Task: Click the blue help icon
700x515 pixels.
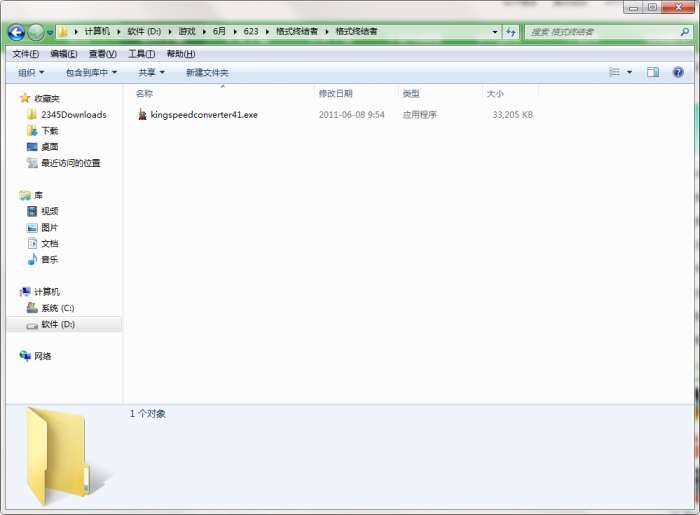Action: [678, 72]
